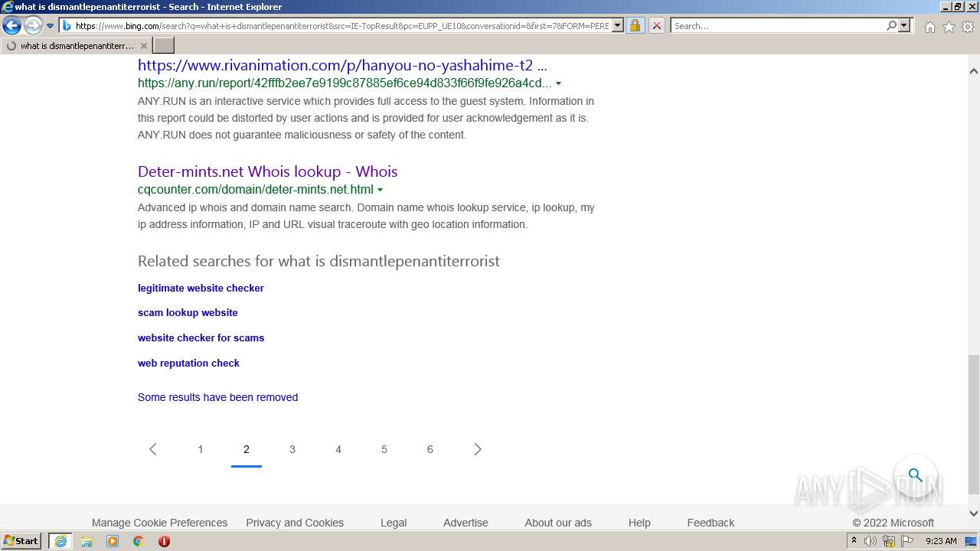Click the network tray icon
The width and height of the screenshot is (980, 551).
889,541
